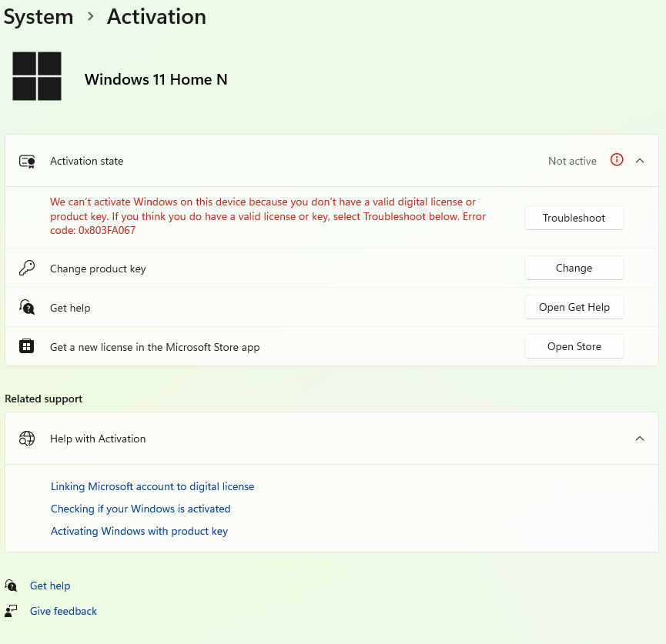Click the Activation breadcrumb title
666x644 pixels.
(x=156, y=17)
